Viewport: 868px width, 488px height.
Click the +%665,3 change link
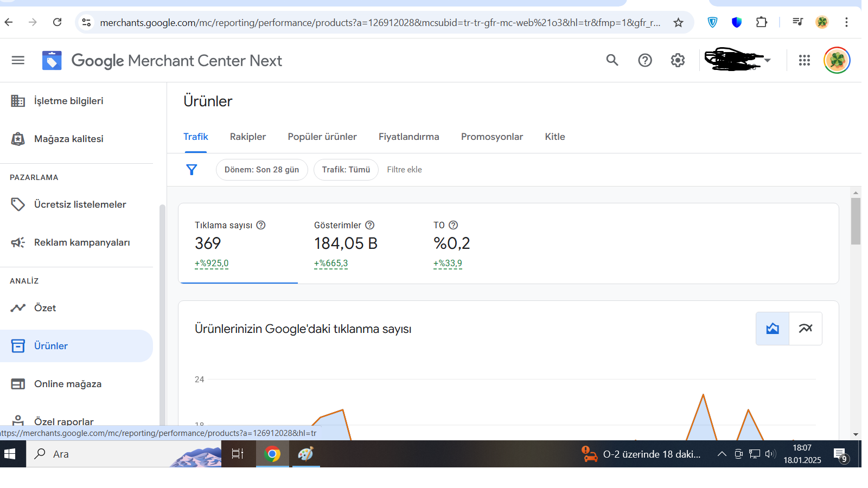331,264
